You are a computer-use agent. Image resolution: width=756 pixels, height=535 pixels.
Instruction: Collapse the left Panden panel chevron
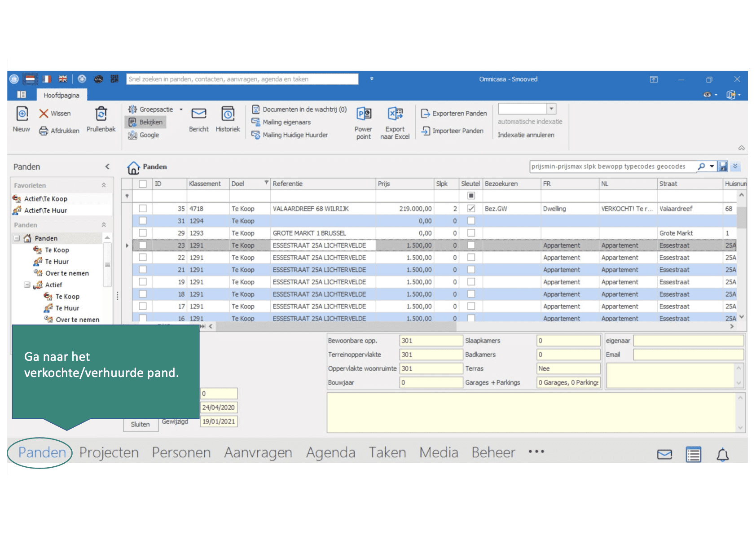tap(107, 167)
